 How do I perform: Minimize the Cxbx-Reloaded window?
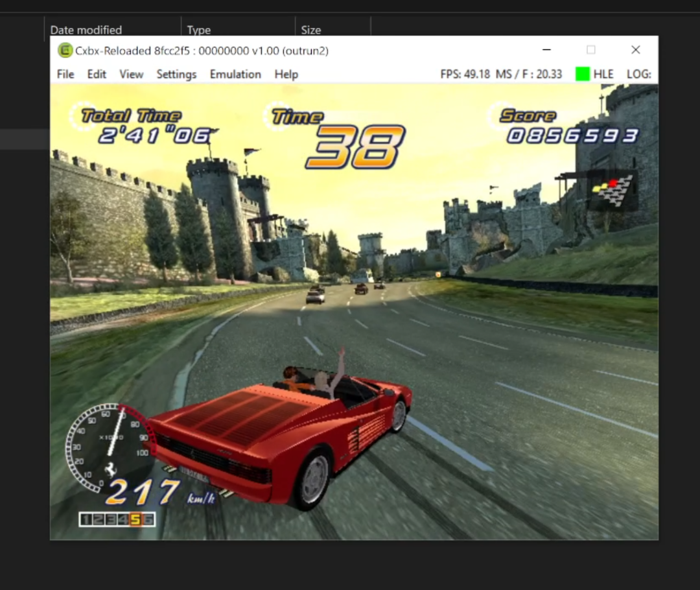[x=547, y=50]
